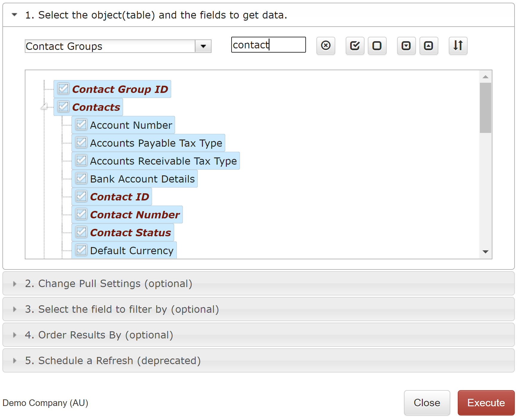The image size is (519, 420).
Task: Click the Close button
Action: pos(427,403)
